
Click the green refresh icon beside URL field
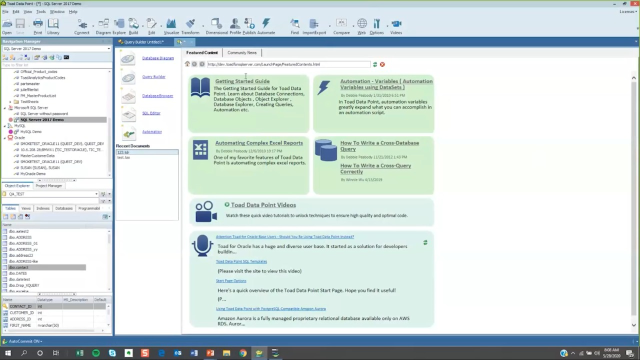375,64
